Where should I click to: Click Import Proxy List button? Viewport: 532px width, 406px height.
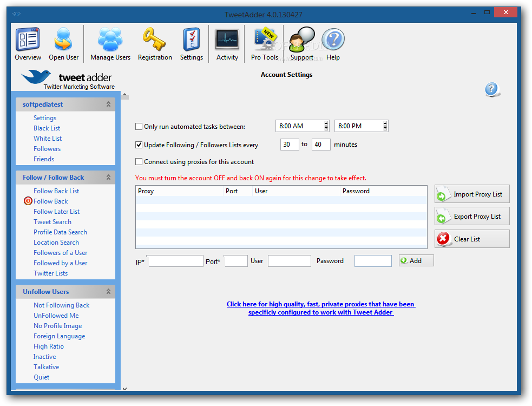click(x=472, y=194)
